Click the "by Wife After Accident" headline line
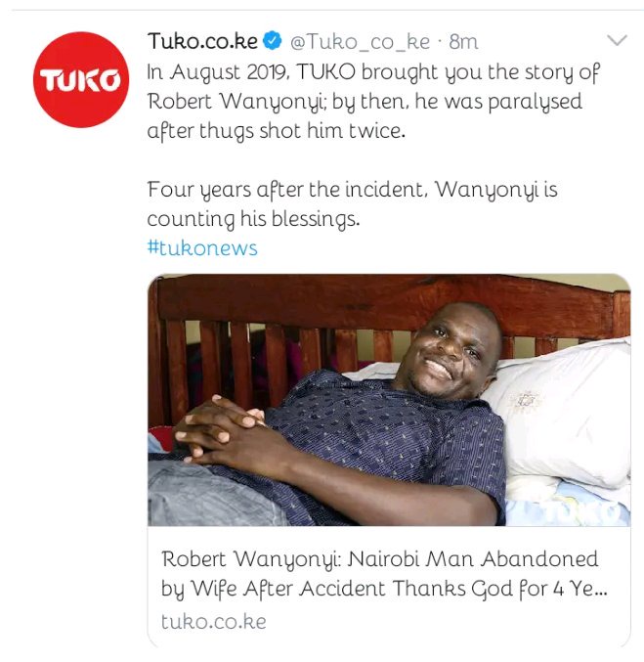 384,589
